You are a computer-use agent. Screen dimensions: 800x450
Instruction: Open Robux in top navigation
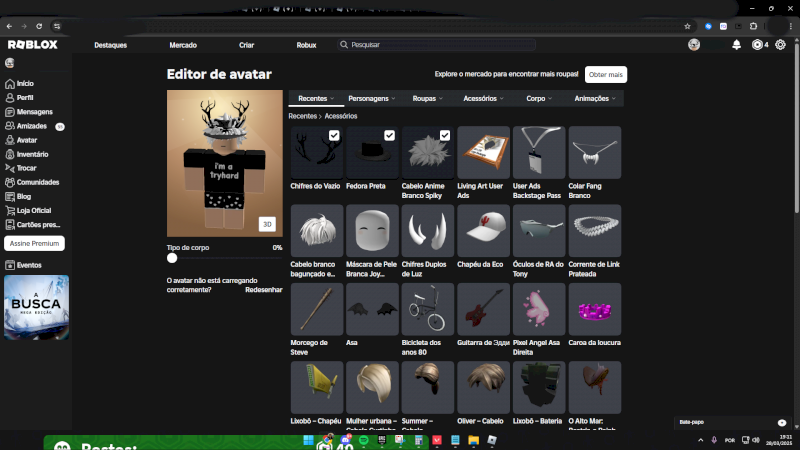(x=306, y=45)
